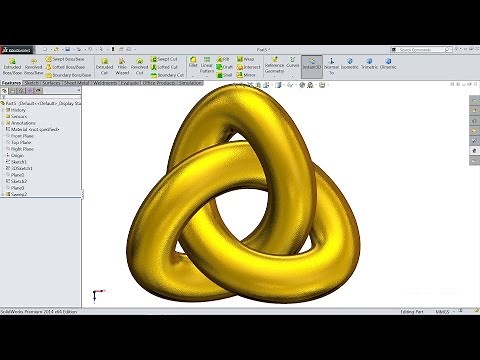
Task: Select the Revolved Cut tool
Action: pos(139,66)
